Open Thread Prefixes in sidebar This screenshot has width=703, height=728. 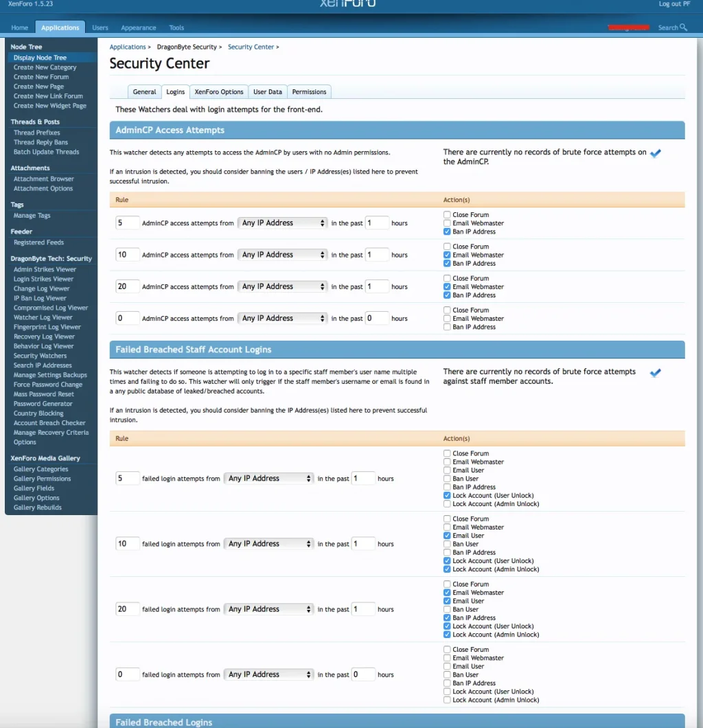pyautogui.click(x=36, y=133)
